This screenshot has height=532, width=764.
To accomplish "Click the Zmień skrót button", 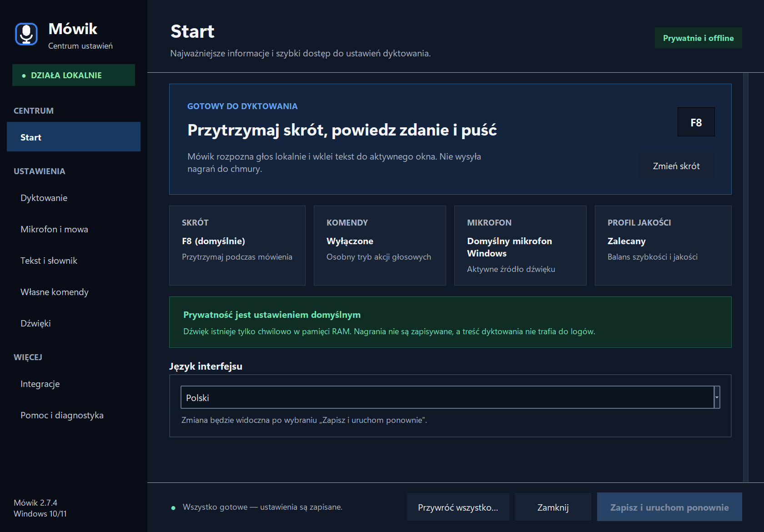I will (x=676, y=166).
